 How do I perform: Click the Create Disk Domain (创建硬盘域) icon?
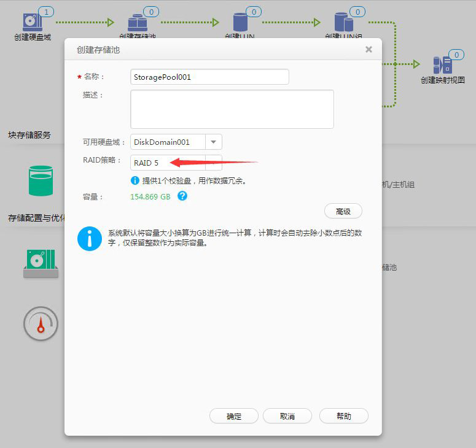point(33,22)
